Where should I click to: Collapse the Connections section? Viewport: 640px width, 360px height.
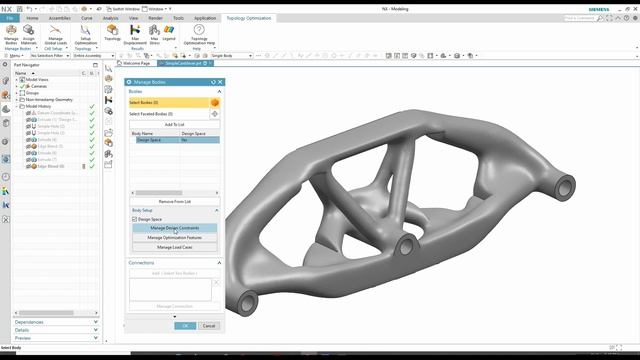(219, 263)
